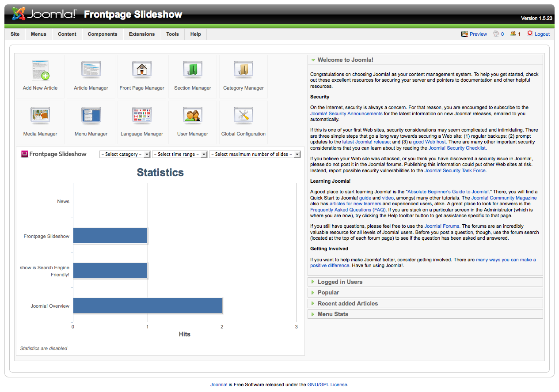Viewport: 559px width, 392px height.
Task: Open the Joomla! Community Magazine link
Action: tap(504, 198)
